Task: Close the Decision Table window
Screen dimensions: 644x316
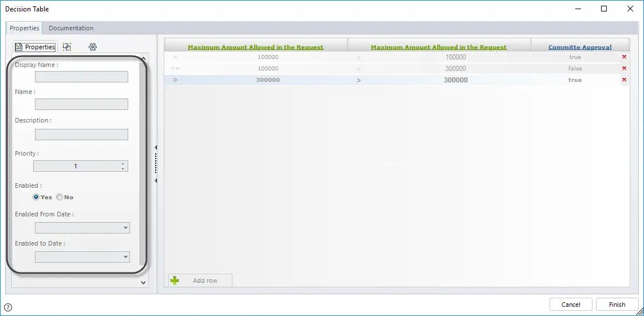Action: 630,9
